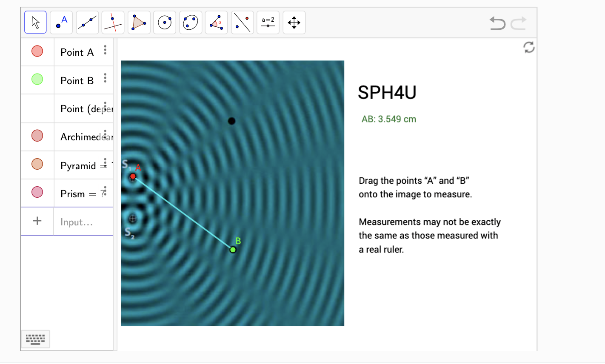Viewport: 605px width, 364px height.
Task: Open options menu for Point (dependent) row
Action: tap(105, 106)
